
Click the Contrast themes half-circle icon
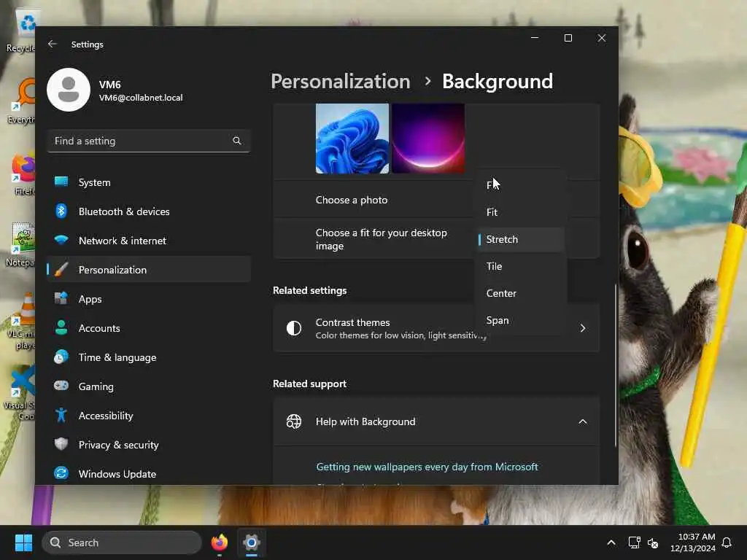click(x=294, y=327)
